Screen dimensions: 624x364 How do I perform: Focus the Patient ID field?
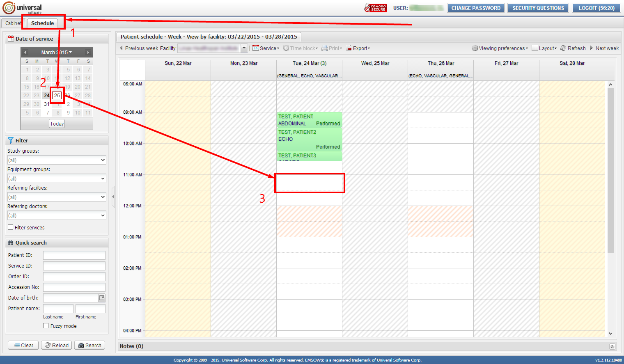(74, 255)
